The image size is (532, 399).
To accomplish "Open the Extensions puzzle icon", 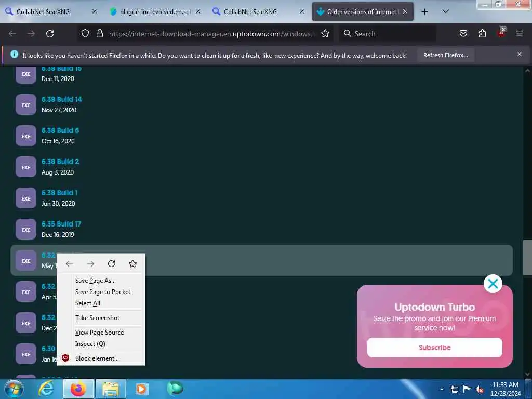I will coord(482,33).
